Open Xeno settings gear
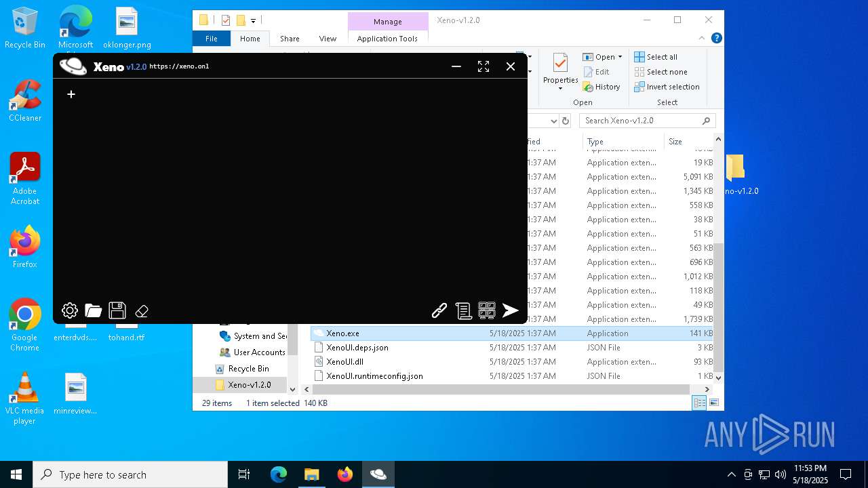 (x=70, y=311)
